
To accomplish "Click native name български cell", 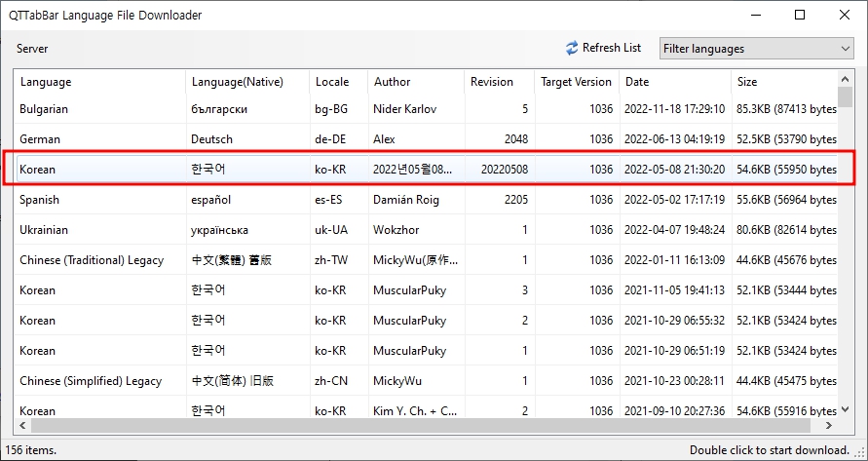I will click(219, 109).
